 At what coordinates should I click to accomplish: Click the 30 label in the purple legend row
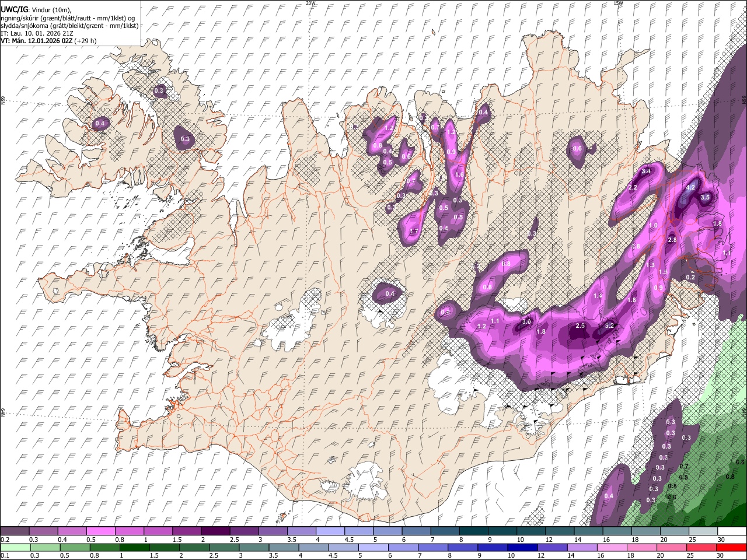721,540
